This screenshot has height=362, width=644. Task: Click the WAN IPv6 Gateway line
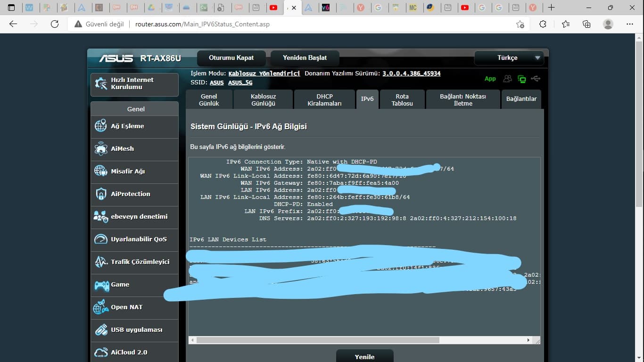(320, 183)
